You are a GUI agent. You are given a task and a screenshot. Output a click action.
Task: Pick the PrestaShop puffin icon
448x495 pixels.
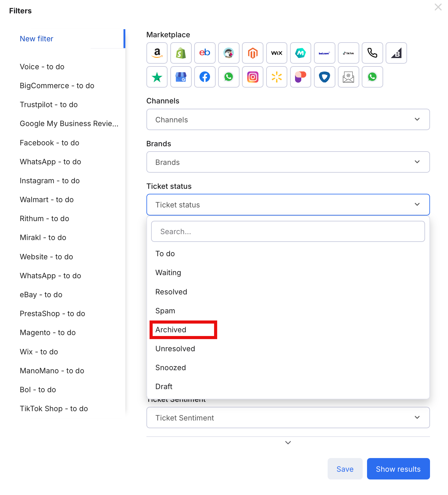coord(229,53)
